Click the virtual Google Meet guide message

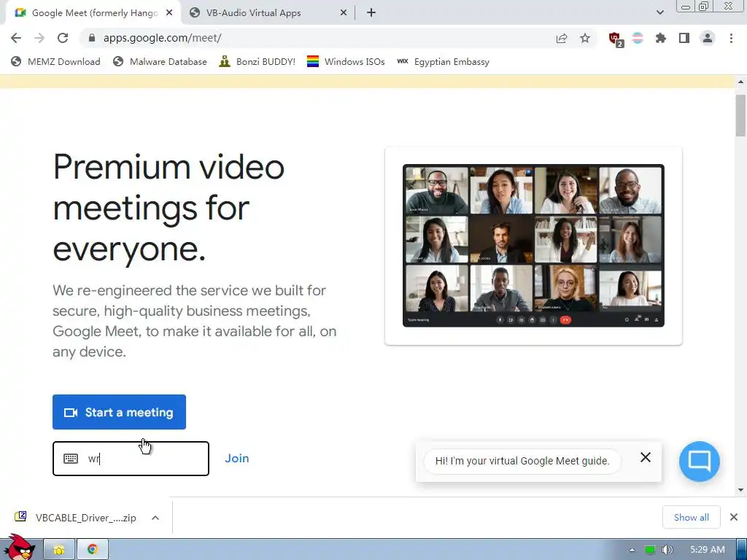(x=522, y=461)
